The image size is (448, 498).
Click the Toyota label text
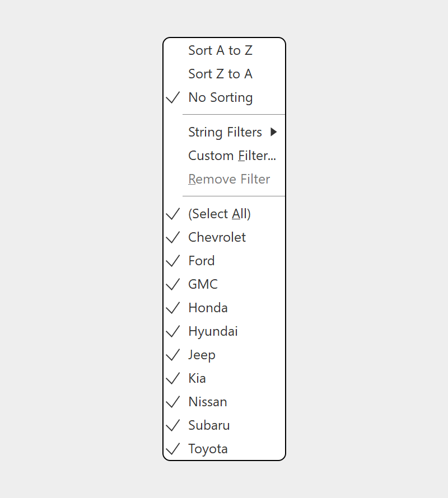coord(208,449)
